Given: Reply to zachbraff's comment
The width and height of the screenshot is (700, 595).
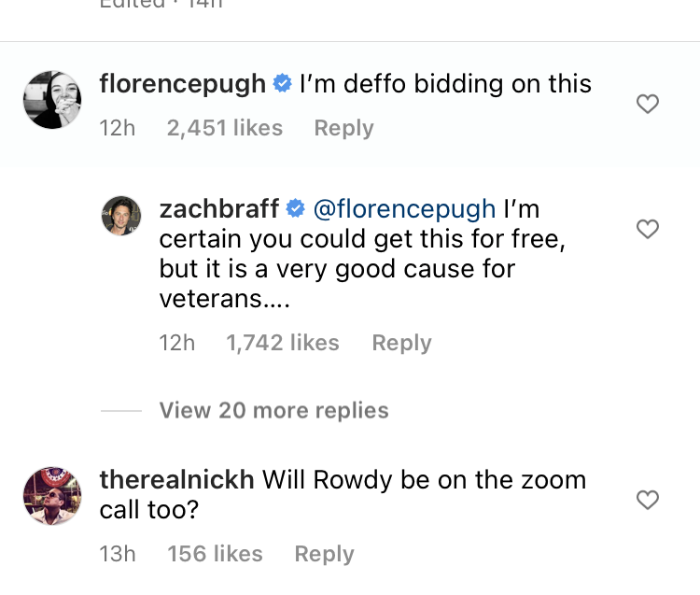Looking at the screenshot, I should (x=401, y=343).
